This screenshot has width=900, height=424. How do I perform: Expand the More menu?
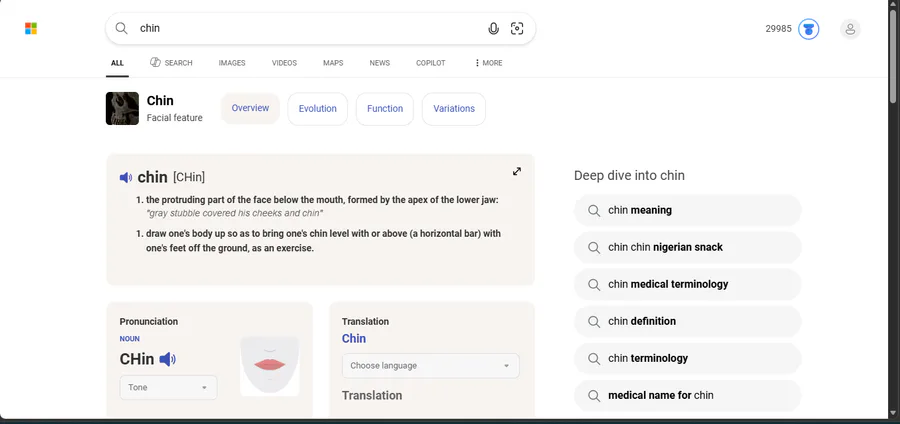coord(489,63)
